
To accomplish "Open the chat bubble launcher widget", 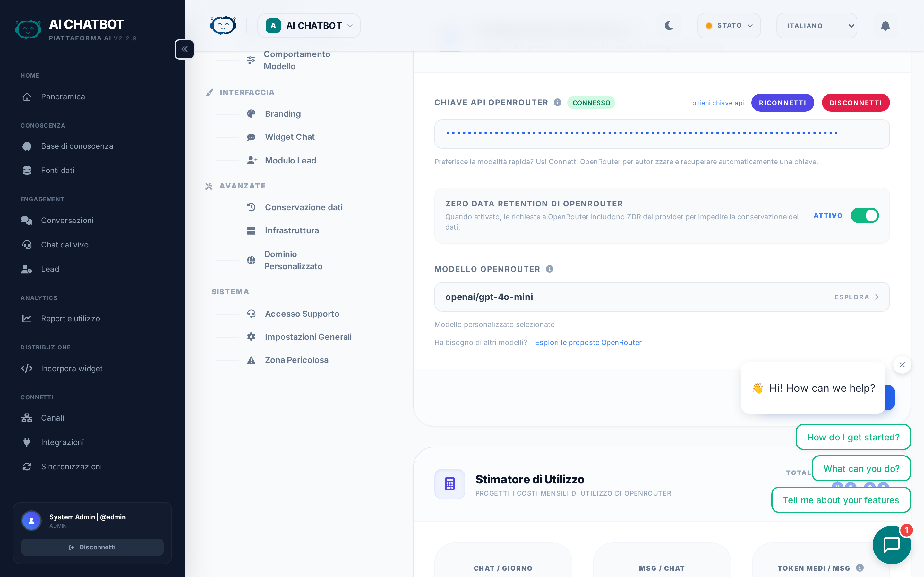I will coord(891,544).
